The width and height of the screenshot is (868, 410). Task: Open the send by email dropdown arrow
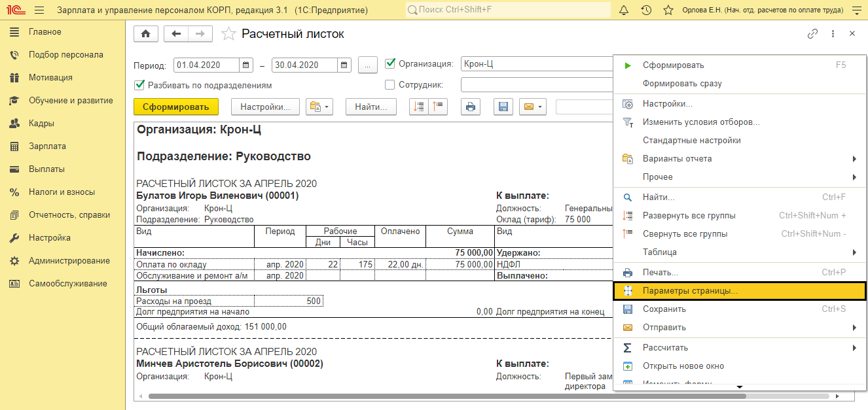541,107
